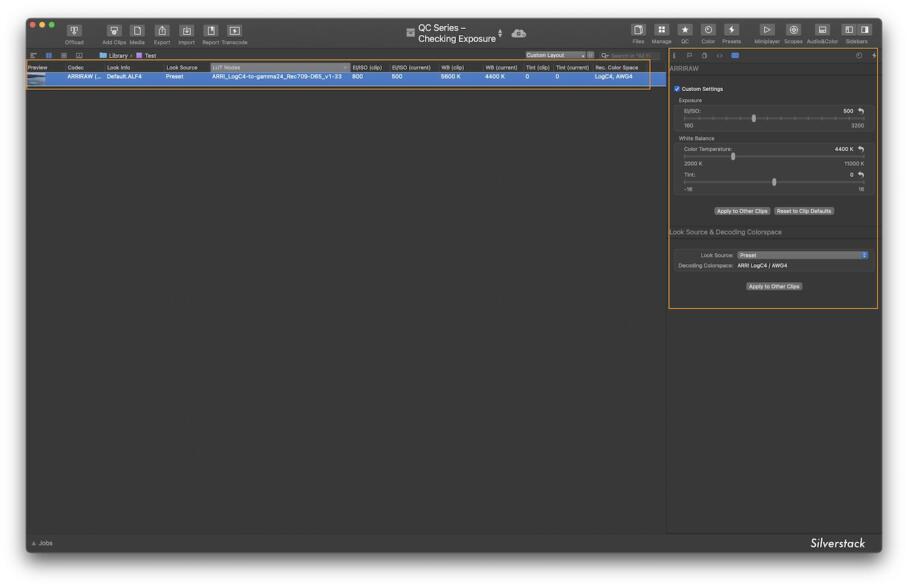Open the Custom Layout dropdown

555,55
